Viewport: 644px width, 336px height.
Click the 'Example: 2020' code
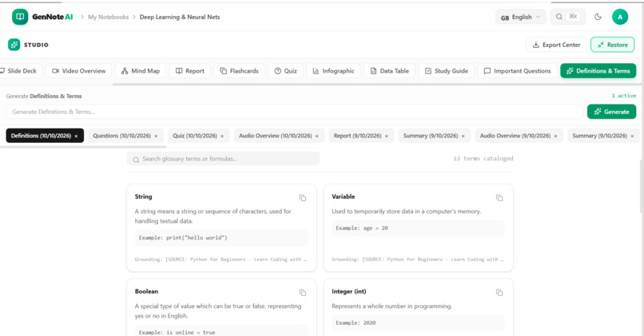point(356,323)
